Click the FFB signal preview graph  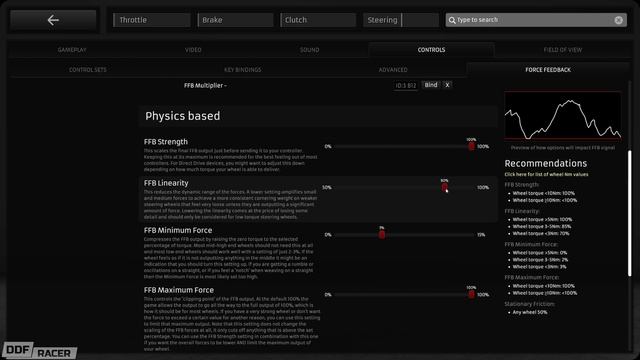pos(563,116)
